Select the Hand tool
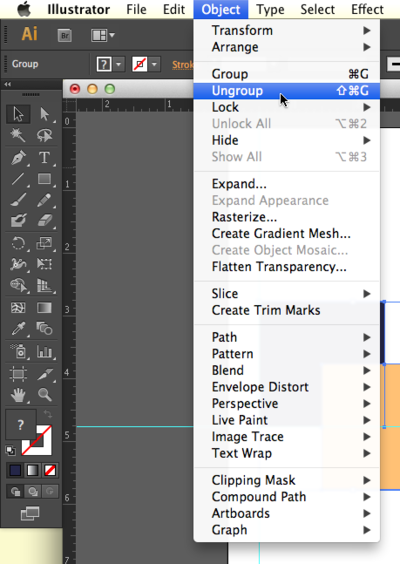Image resolution: width=400 pixels, height=564 pixels. pyautogui.click(x=18, y=395)
